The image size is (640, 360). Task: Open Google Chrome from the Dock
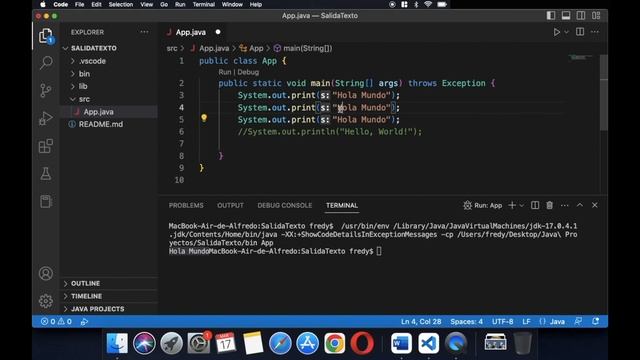[334, 343]
